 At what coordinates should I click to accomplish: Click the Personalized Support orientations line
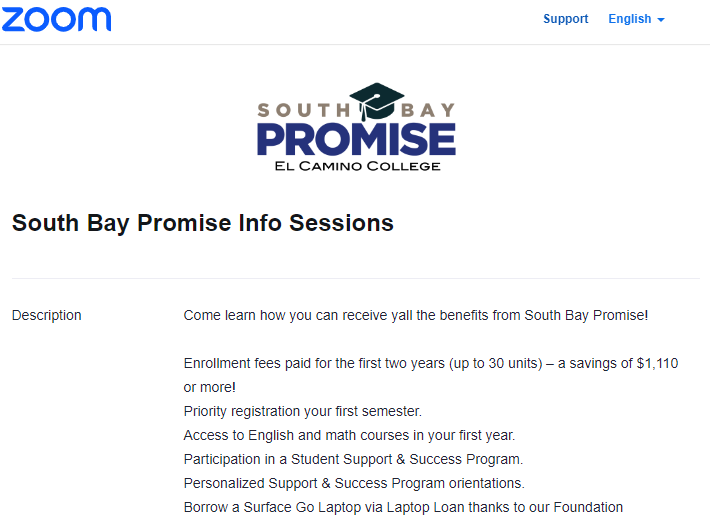pyautogui.click(x=354, y=483)
